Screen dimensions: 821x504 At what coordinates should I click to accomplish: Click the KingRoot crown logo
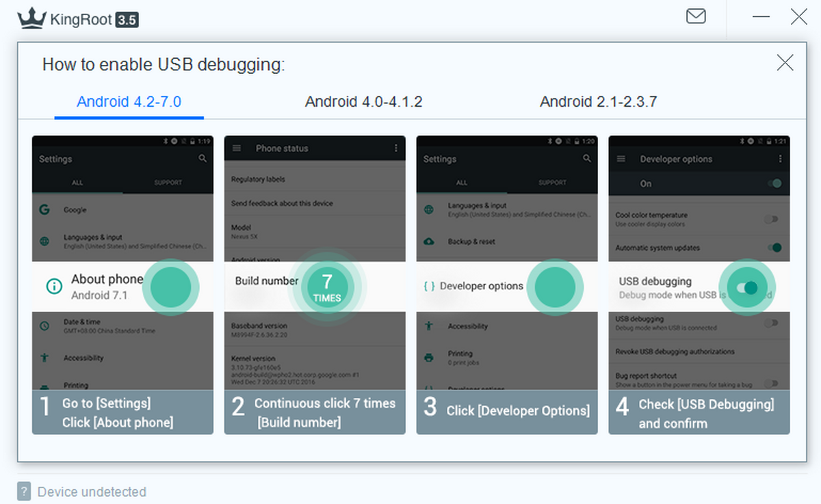coord(31,18)
